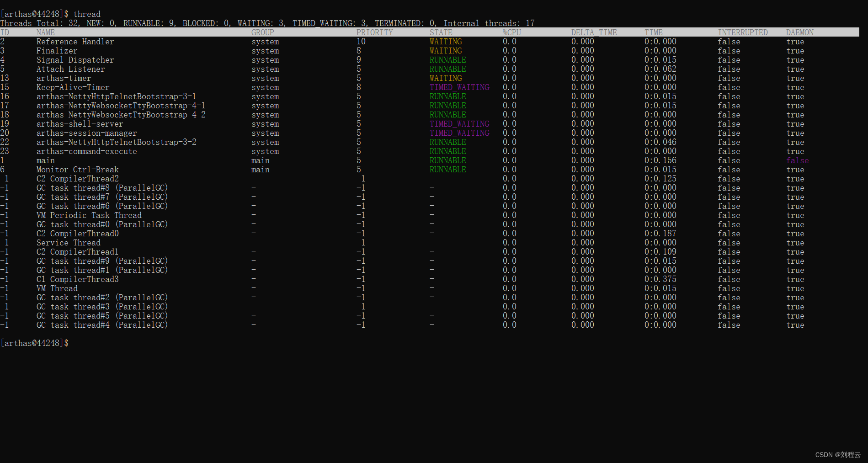Select the 'C2 CompilerThread2' thread name
Image resolution: width=868 pixels, height=463 pixels.
click(x=78, y=179)
